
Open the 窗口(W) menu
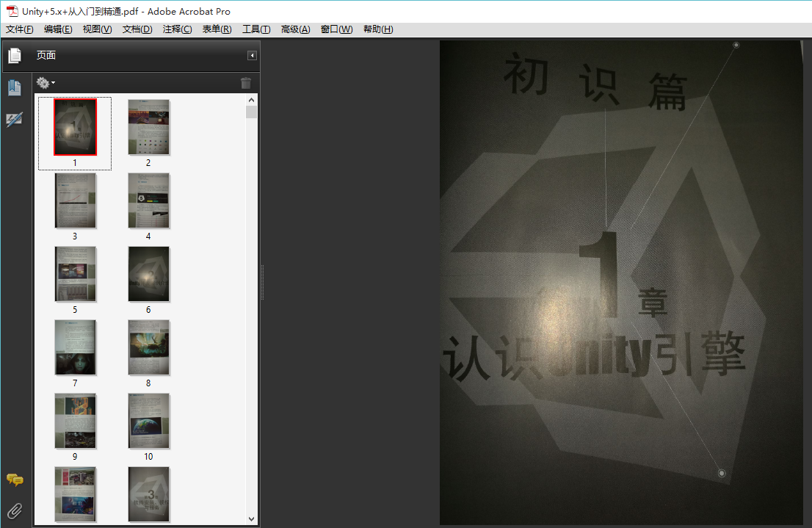(336, 29)
